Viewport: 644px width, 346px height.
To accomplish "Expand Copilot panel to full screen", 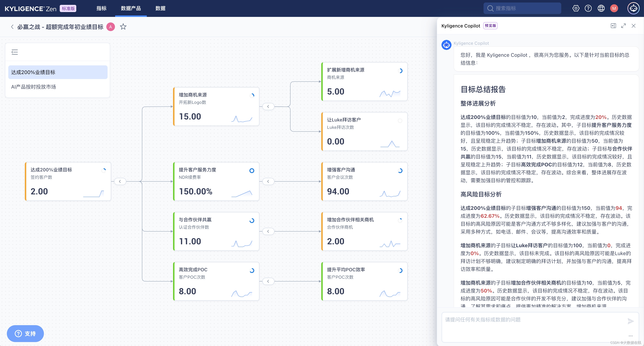I will pos(623,26).
